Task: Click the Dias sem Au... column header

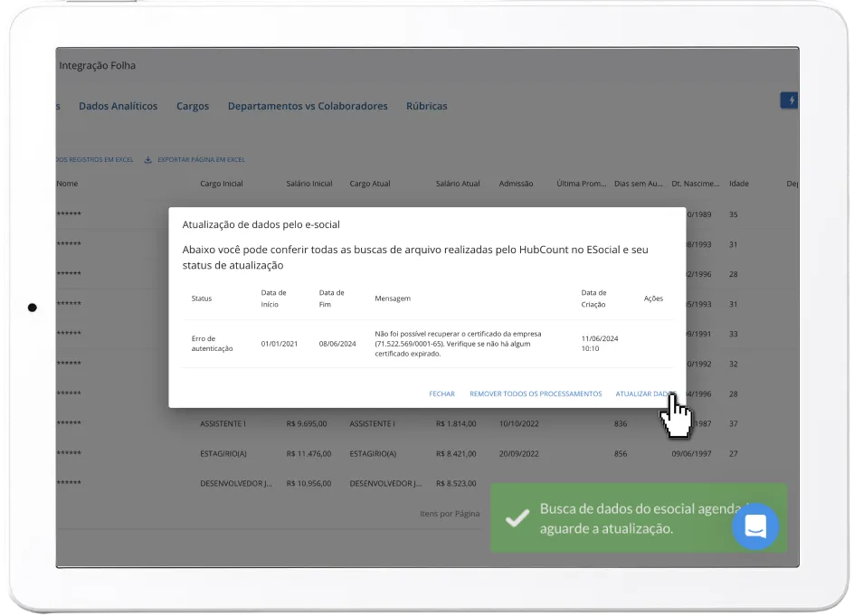Action: (x=639, y=184)
